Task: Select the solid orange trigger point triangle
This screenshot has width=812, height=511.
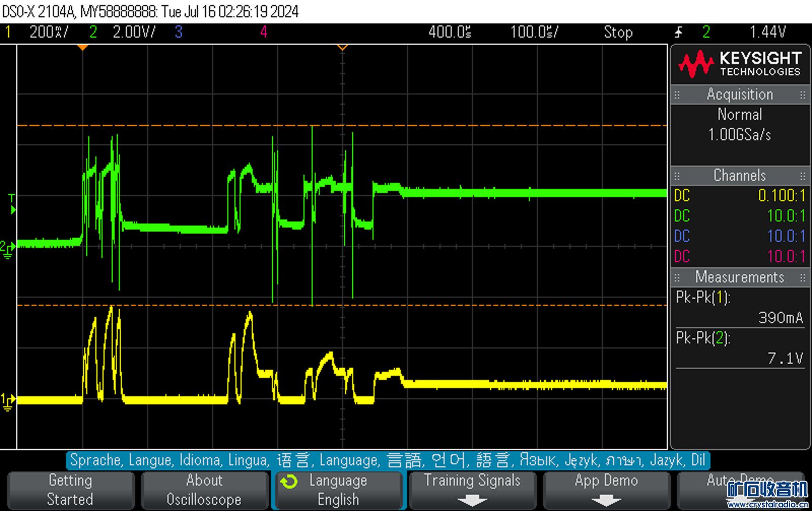Action: pyautogui.click(x=83, y=47)
